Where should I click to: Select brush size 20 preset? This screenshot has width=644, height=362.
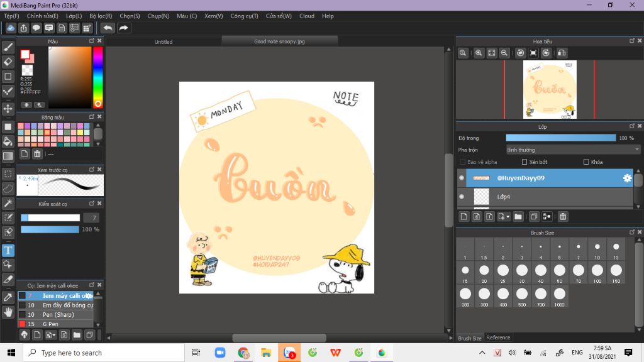484,272
